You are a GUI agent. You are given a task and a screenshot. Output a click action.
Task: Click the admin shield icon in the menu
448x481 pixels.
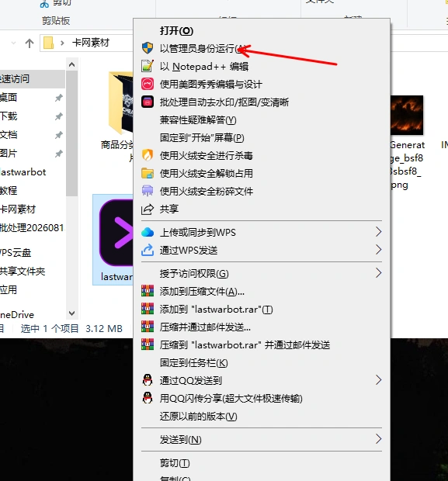pyautogui.click(x=148, y=48)
